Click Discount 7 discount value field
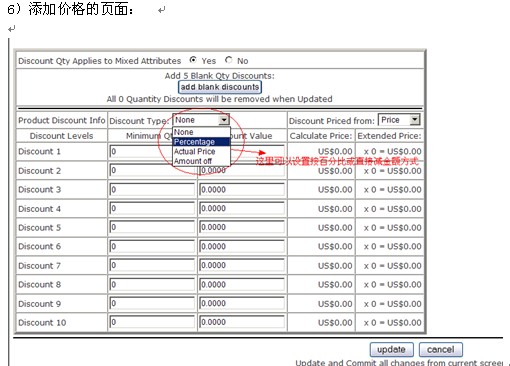This screenshot has width=510, height=366. (242, 265)
